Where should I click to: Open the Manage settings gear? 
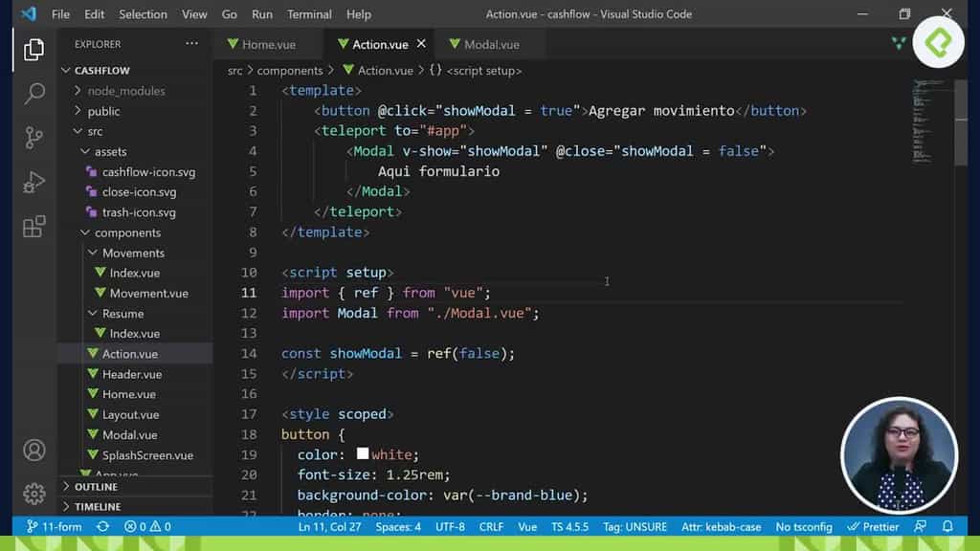click(34, 494)
